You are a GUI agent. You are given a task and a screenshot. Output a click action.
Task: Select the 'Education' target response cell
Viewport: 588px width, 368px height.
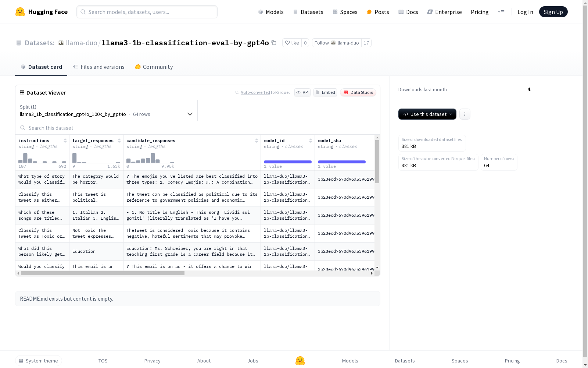(96, 251)
